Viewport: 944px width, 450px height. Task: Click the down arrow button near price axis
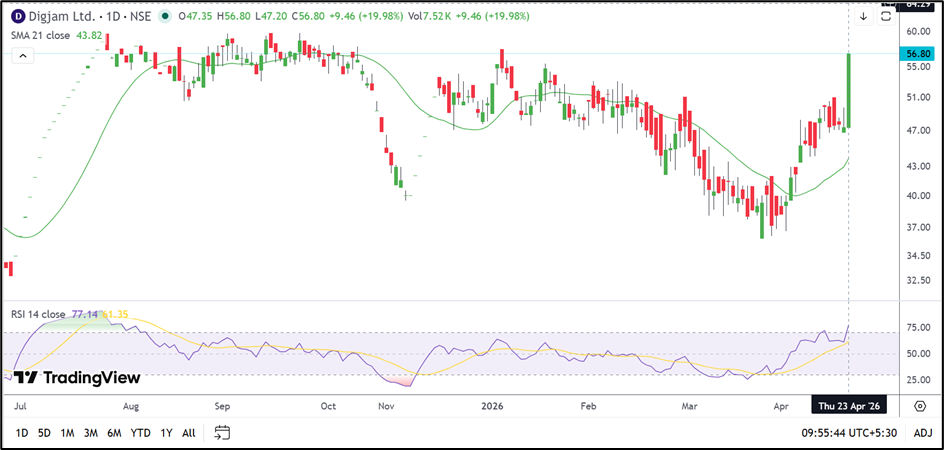[863, 17]
